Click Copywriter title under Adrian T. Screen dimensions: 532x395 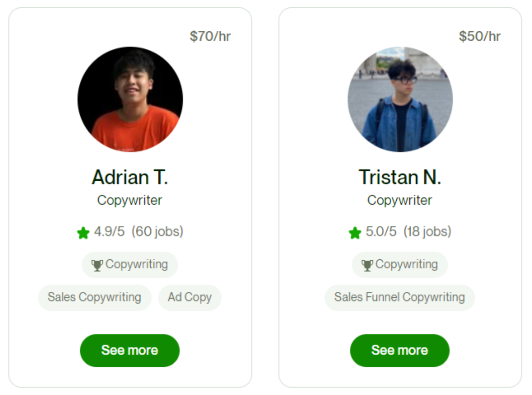(x=130, y=200)
